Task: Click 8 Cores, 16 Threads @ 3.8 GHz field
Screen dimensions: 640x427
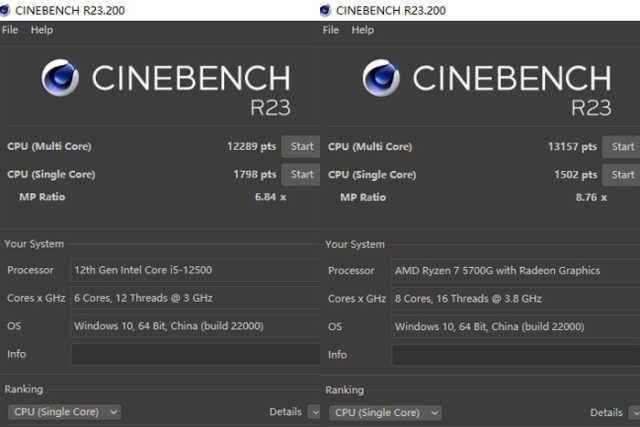Action: (516, 299)
